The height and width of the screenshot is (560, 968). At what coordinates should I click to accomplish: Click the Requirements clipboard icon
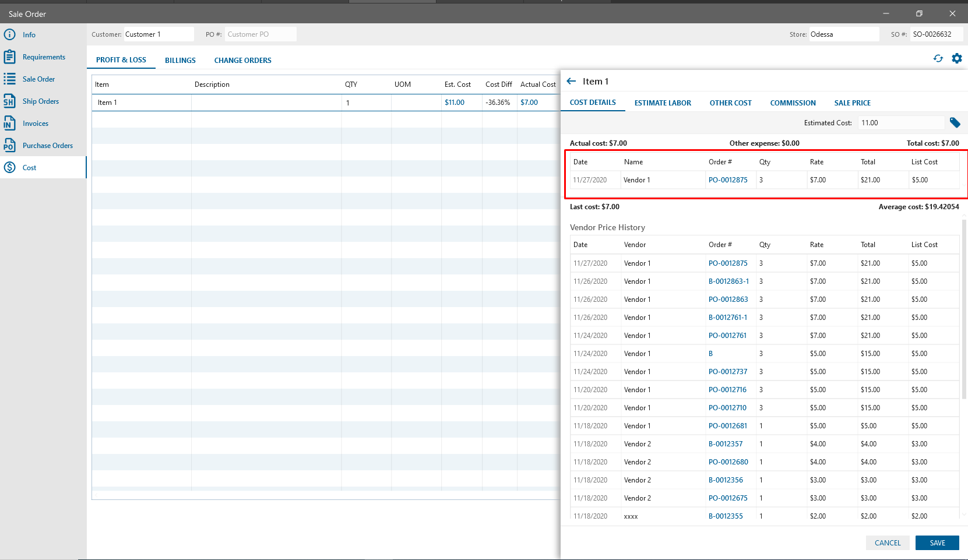[x=9, y=57]
